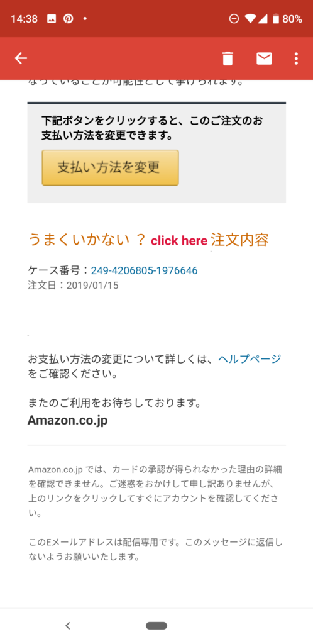Open case number 249-4206805-1976646 link
313x644 pixels.
tap(145, 270)
